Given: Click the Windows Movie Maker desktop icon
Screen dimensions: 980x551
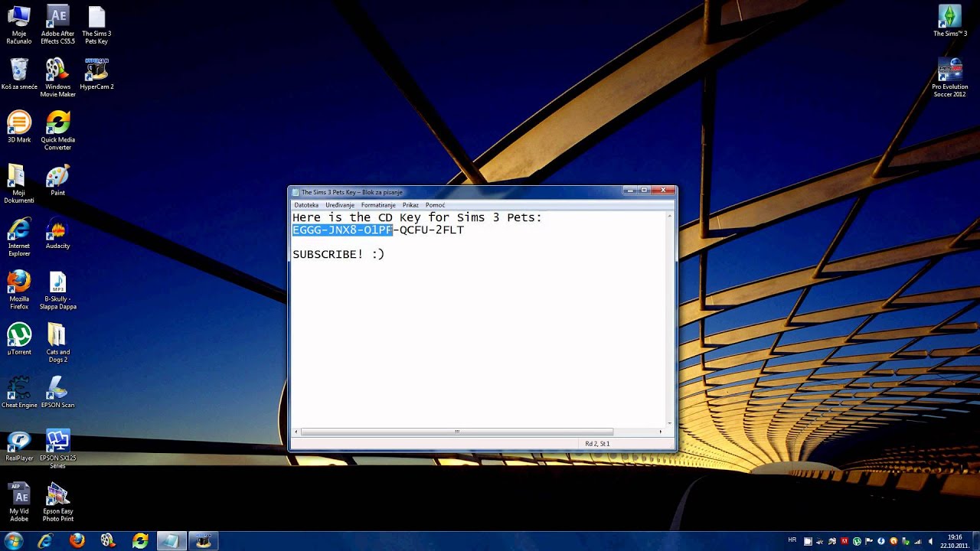Looking at the screenshot, I should [57, 70].
